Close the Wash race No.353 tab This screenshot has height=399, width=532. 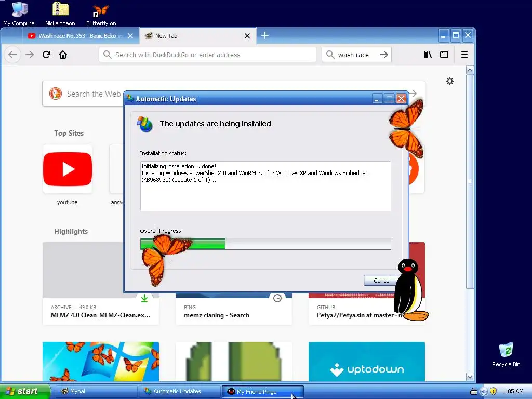[130, 36]
